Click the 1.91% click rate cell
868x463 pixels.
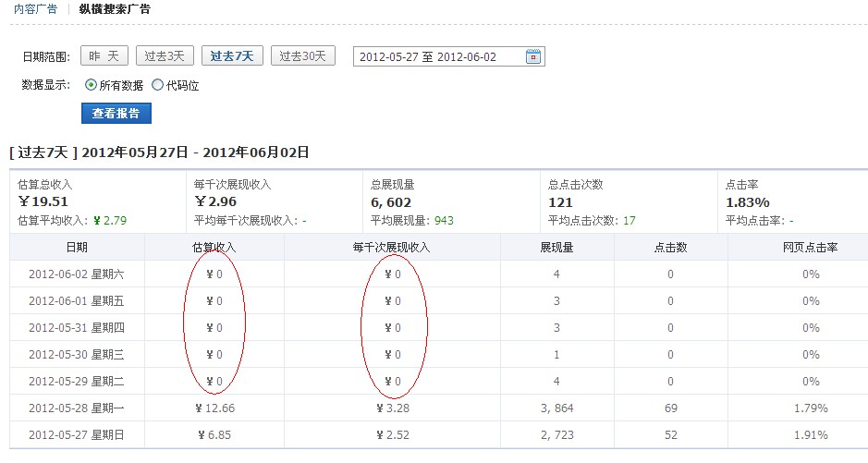pos(811,434)
